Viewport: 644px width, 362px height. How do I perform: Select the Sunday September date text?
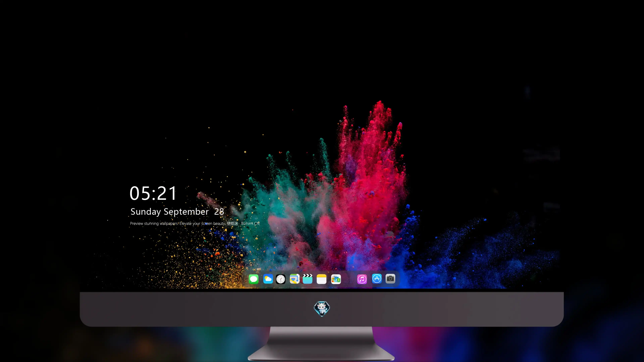(170, 212)
